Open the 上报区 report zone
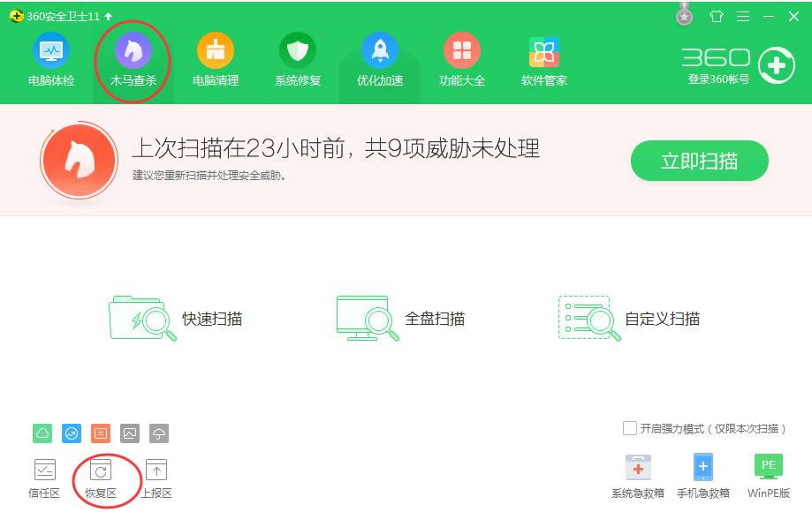 [156, 479]
